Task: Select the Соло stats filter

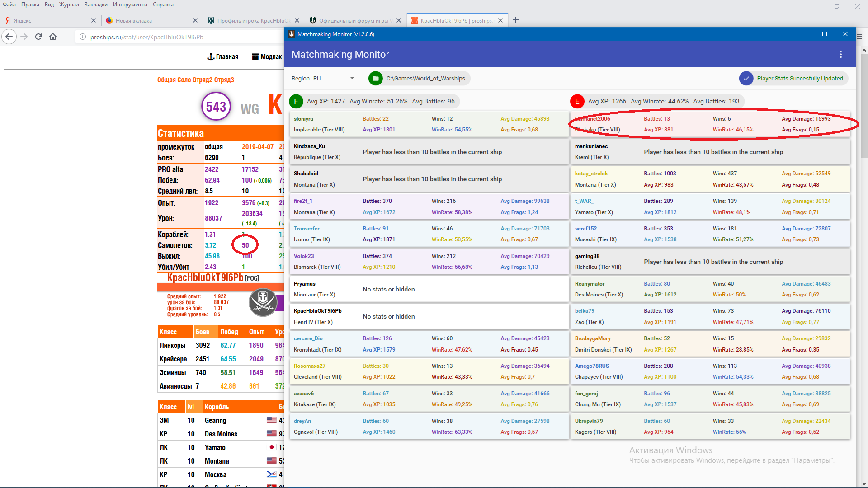Action: coord(184,80)
